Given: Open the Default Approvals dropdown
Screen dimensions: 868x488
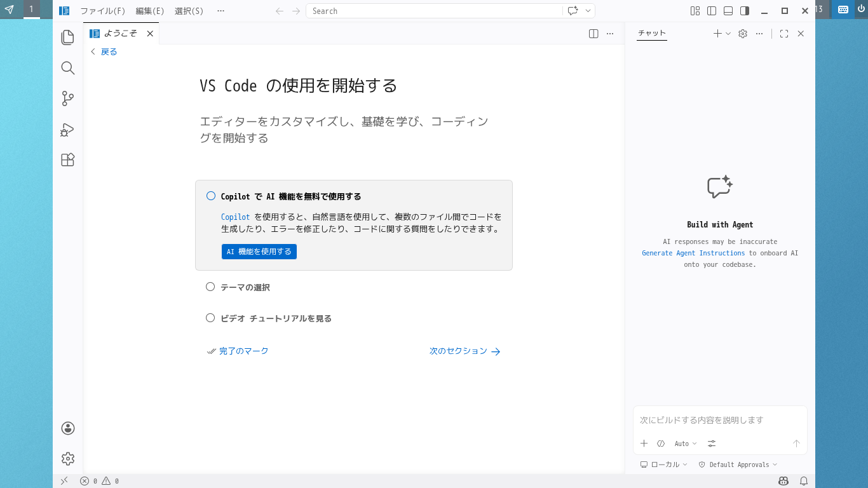Looking at the screenshot, I should [x=738, y=464].
